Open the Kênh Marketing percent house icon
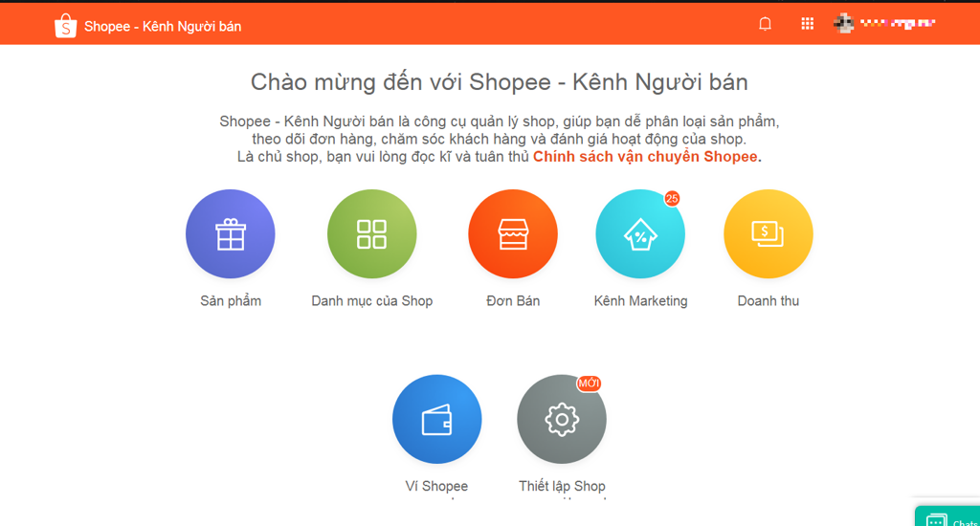This screenshot has height=526, width=980. coord(640,234)
